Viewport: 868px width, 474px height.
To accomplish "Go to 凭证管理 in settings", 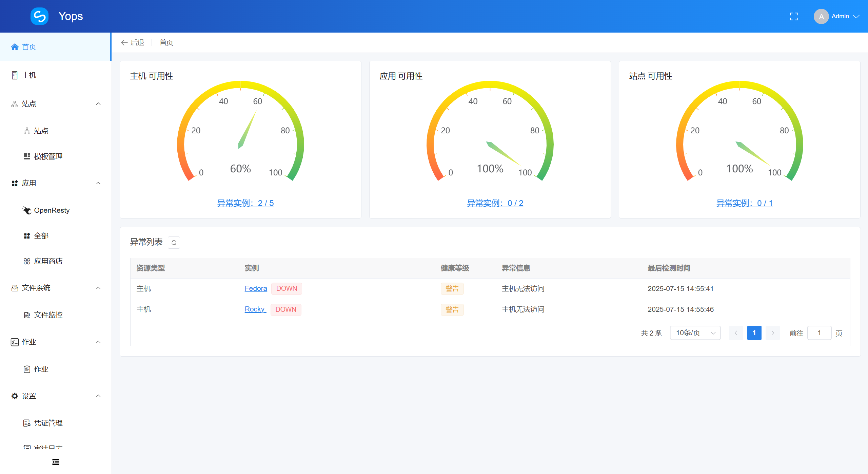I will tap(48, 423).
